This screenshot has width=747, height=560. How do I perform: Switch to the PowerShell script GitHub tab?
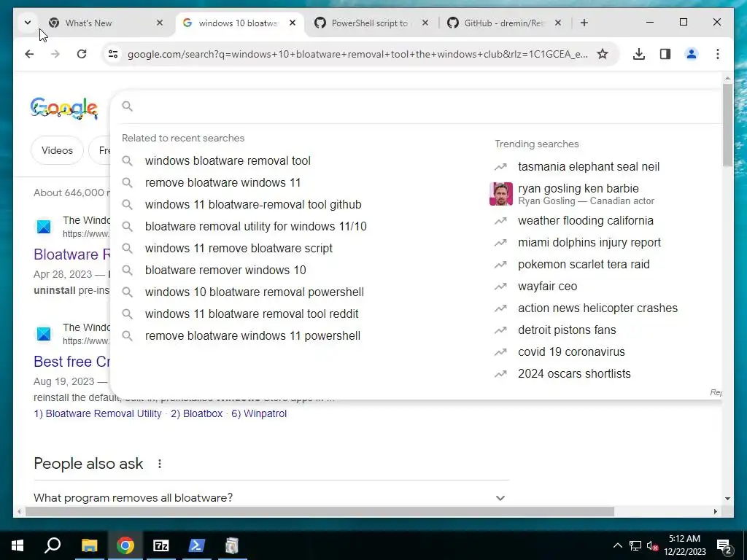pos(371,23)
